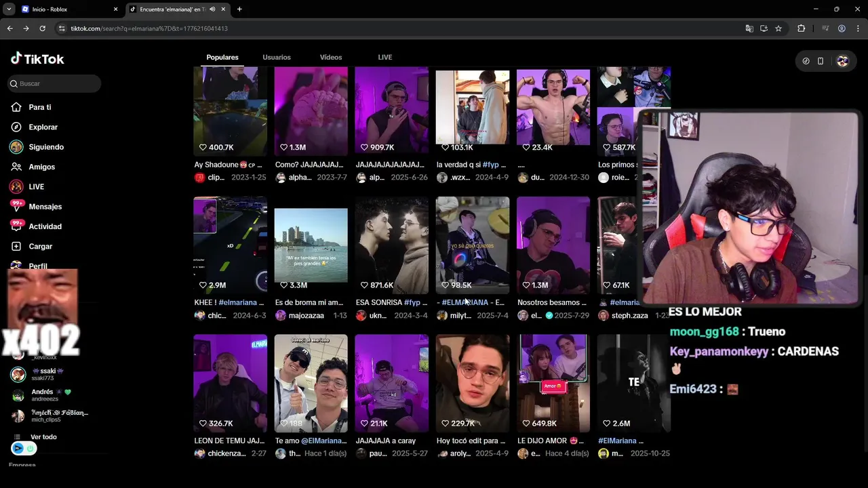Open Actividad notifications
This screenshot has height=488, width=868.
click(x=45, y=226)
